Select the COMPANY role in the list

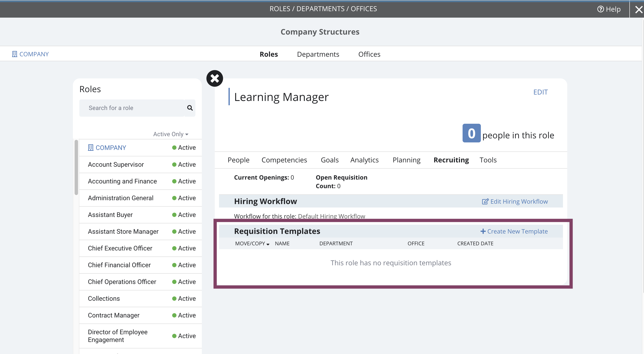[x=140, y=148]
